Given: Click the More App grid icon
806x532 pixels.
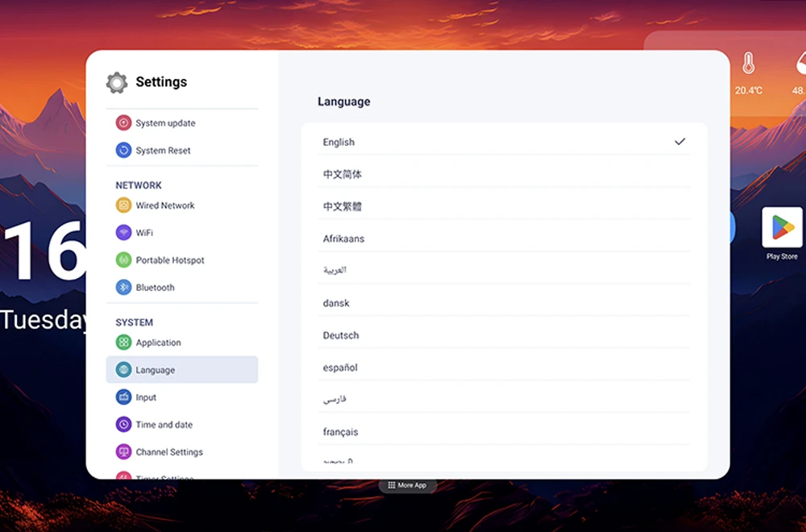Looking at the screenshot, I should [x=392, y=485].
